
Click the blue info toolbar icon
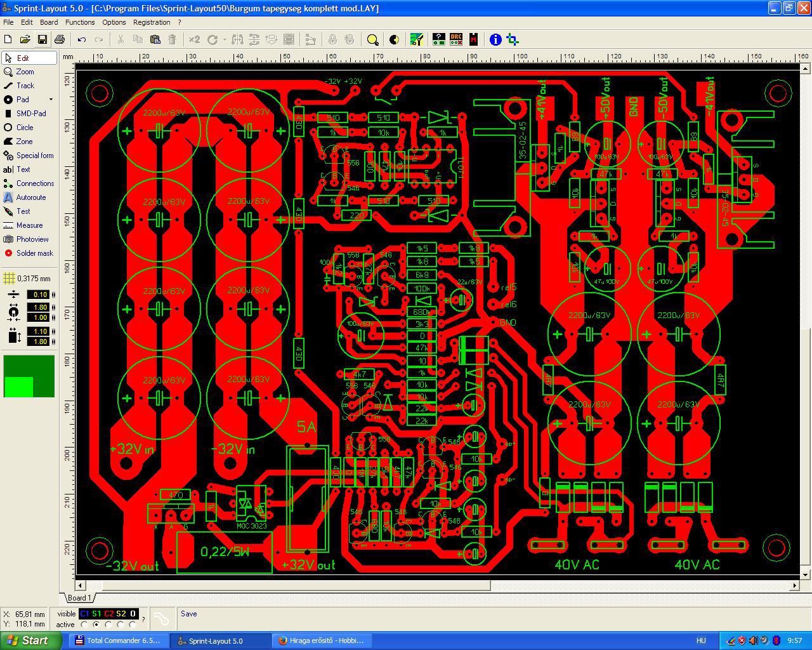(495, 39)
